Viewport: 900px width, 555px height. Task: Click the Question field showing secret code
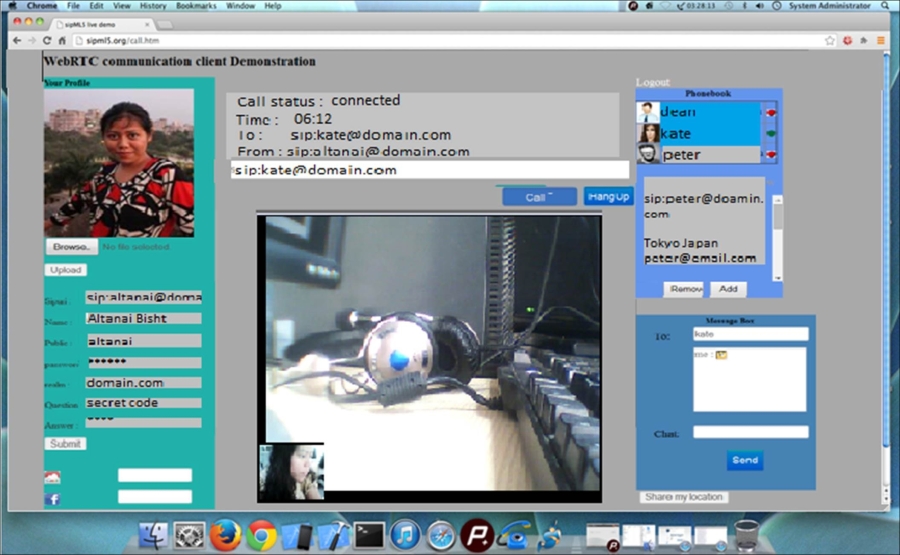click(x=143, y=403)
